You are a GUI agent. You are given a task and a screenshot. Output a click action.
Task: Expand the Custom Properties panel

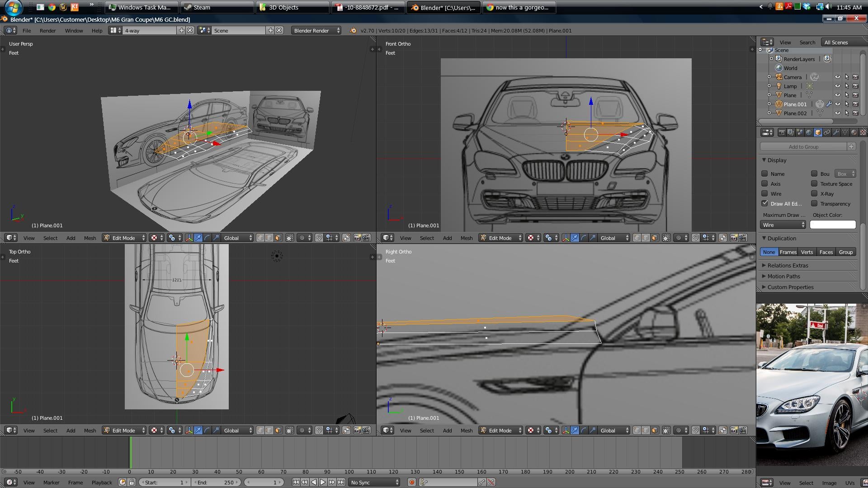[790, 287]
